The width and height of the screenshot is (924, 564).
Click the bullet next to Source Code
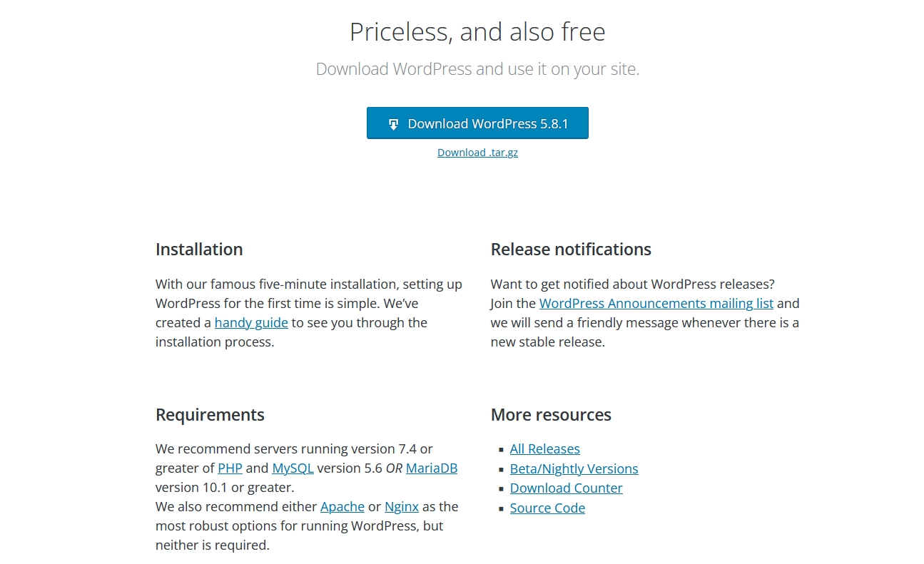[x=502, y=508]
